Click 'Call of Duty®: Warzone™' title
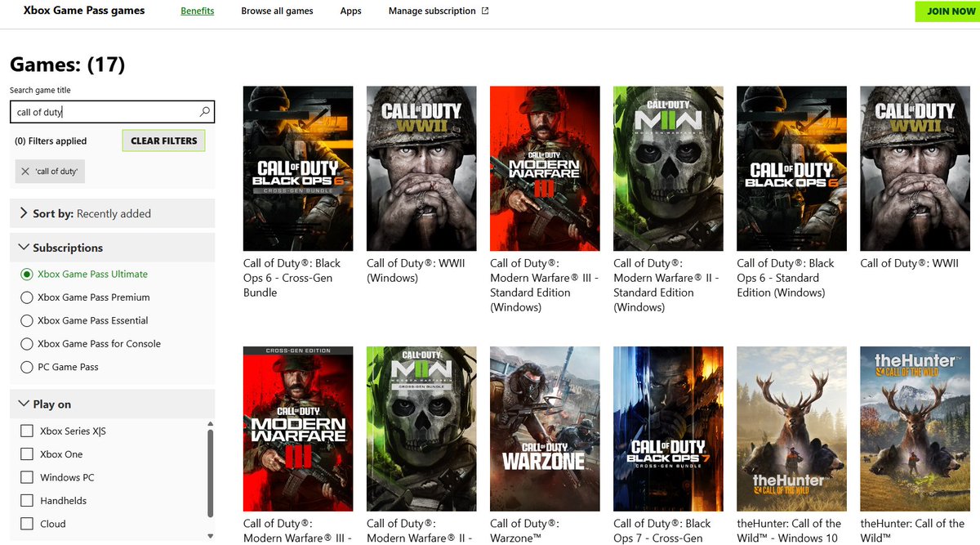 pos(523,531)
